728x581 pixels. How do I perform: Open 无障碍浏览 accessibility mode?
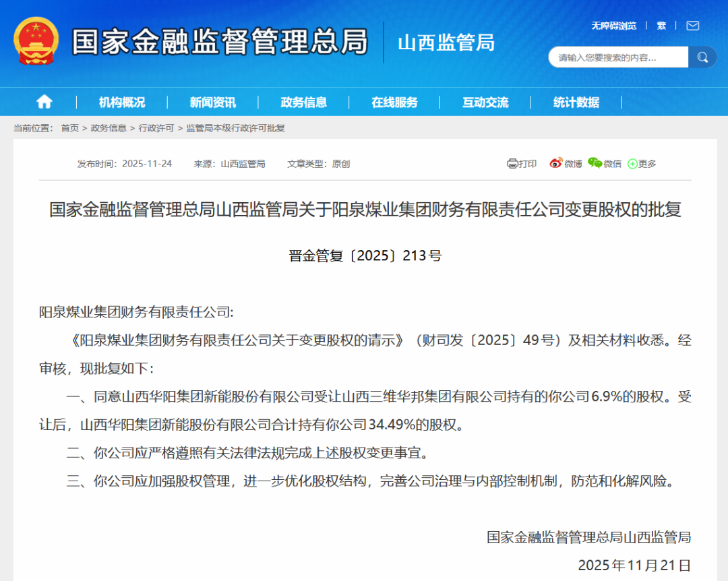tap(614, 26)
